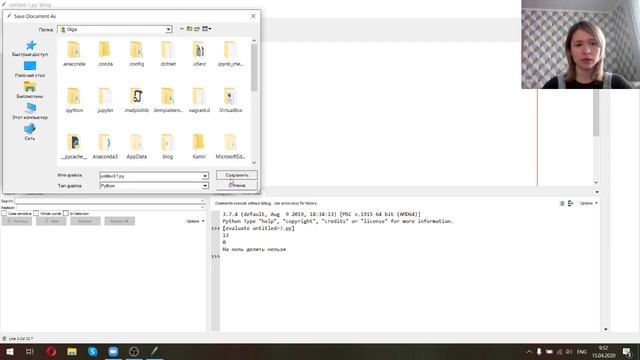Click the file list scroll down arrow
The height and width of the screenshot is (360, 640).
[x=254, y=162]
